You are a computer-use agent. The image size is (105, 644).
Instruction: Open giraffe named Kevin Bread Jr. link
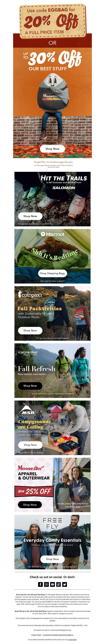tap(58, 635)
